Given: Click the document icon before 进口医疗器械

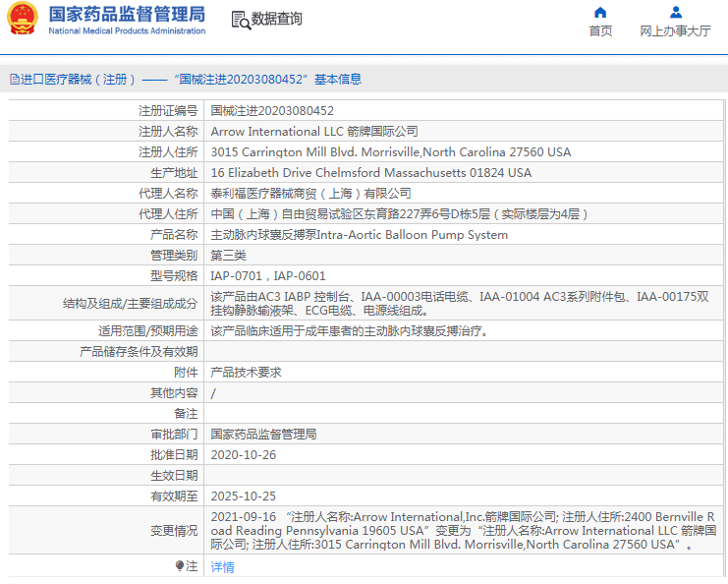Looking at the screenshot, I should [x=14, y=79].
